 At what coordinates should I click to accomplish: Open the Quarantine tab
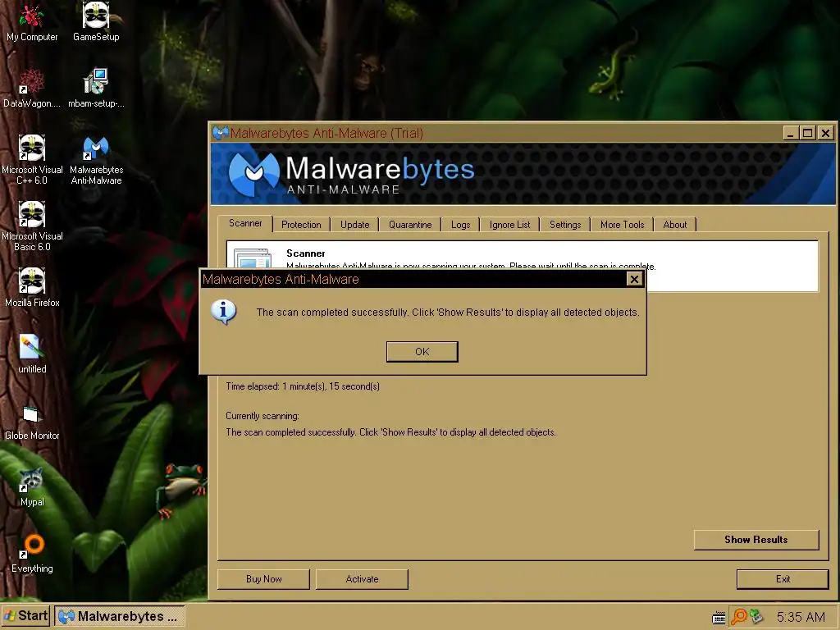410,225
